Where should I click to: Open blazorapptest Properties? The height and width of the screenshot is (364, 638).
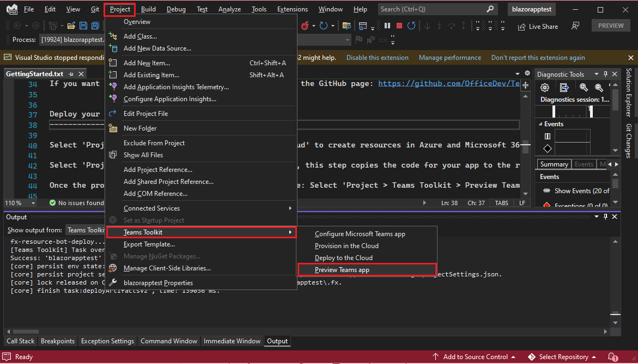point(201,283)
